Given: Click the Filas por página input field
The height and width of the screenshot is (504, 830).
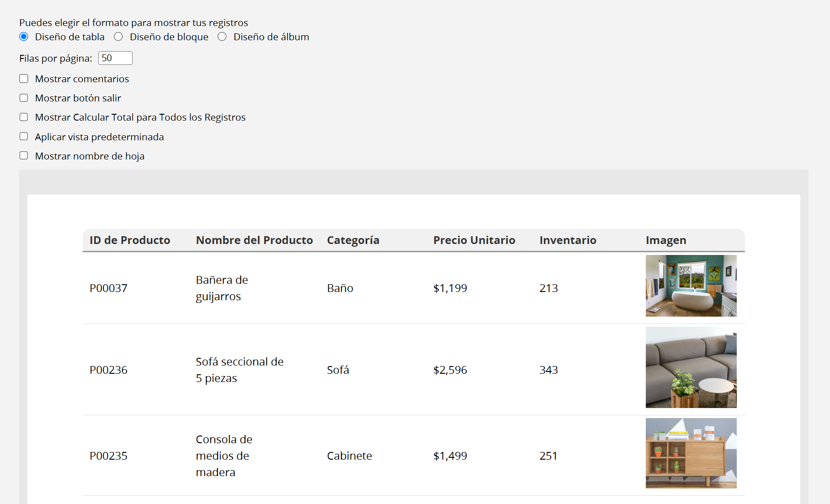Looking at the screenshot, I should click(115, 58).
